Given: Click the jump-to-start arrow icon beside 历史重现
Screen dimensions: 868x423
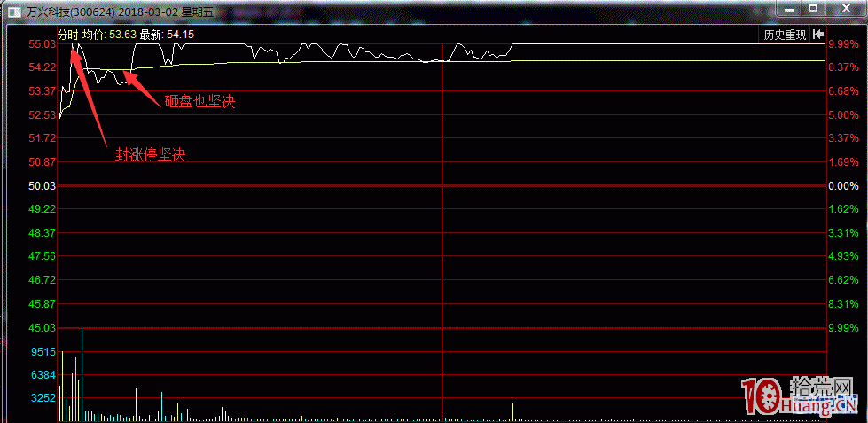Looking at the screenshot, I should [818, 35].
